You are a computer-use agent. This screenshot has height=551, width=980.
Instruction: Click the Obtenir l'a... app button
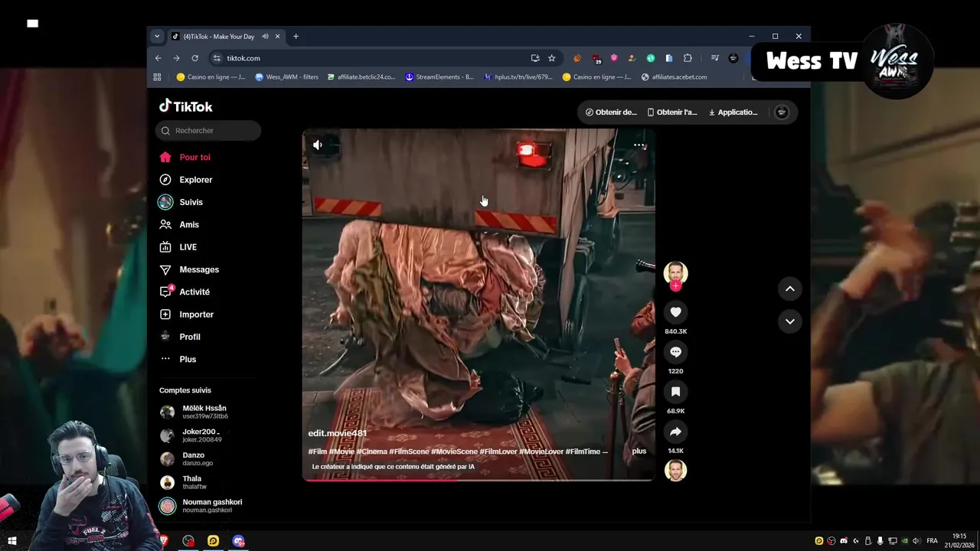tap(672, 112)
